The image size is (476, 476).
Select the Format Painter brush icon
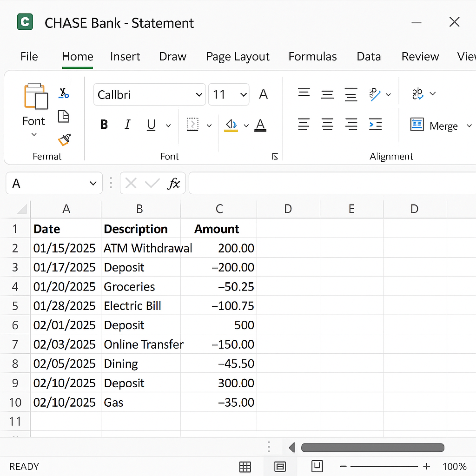[x=64, y=139]
